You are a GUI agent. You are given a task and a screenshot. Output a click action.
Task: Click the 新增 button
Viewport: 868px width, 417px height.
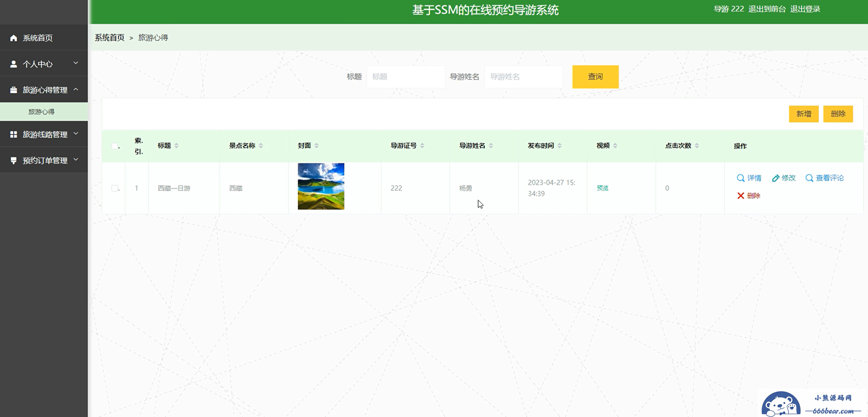tap(804, 114)
